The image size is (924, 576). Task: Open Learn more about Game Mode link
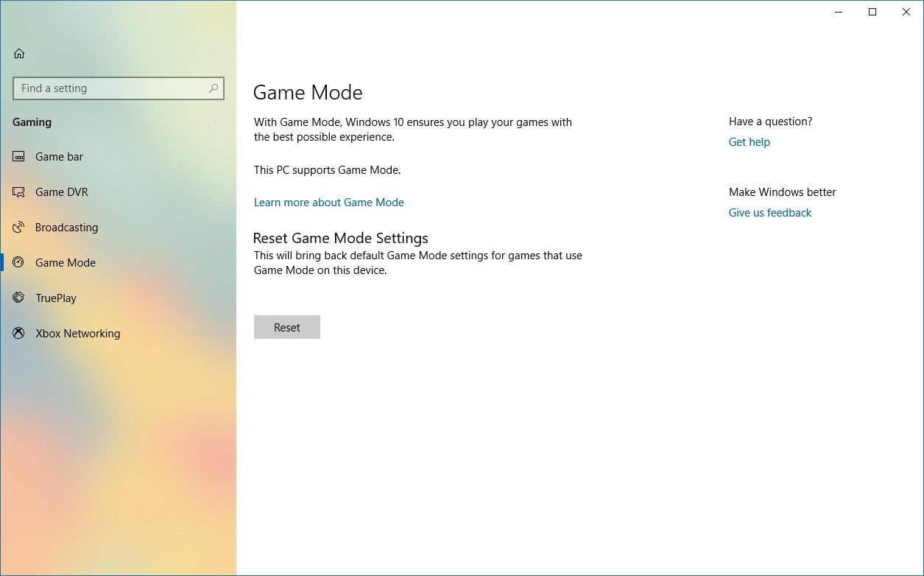[x=329, y=203]
